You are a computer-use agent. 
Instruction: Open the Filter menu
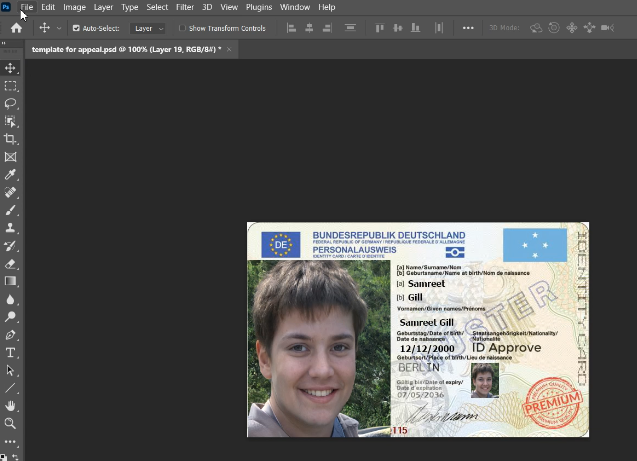[185, 7]
